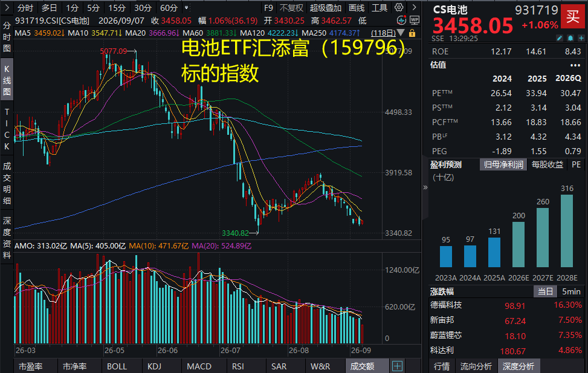
Task: Open the 不复权 adjustment option
Action: [291, 8]
